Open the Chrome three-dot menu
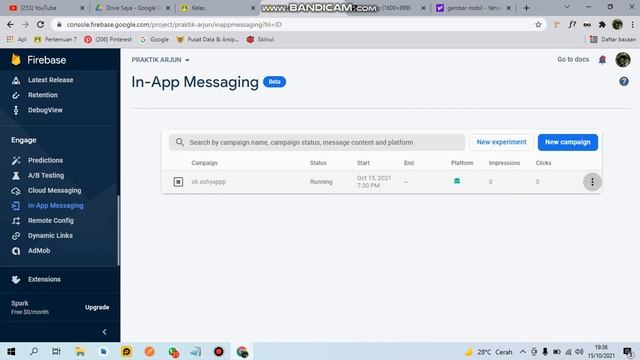 (633, 24)
